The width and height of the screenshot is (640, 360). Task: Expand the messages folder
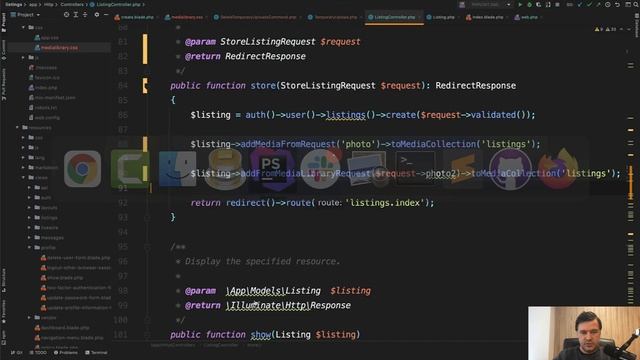coord(29,237)
